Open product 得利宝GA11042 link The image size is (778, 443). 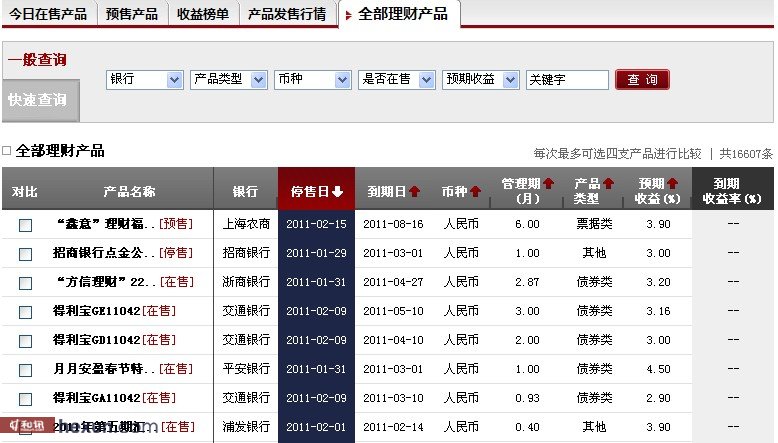(97, 398)
